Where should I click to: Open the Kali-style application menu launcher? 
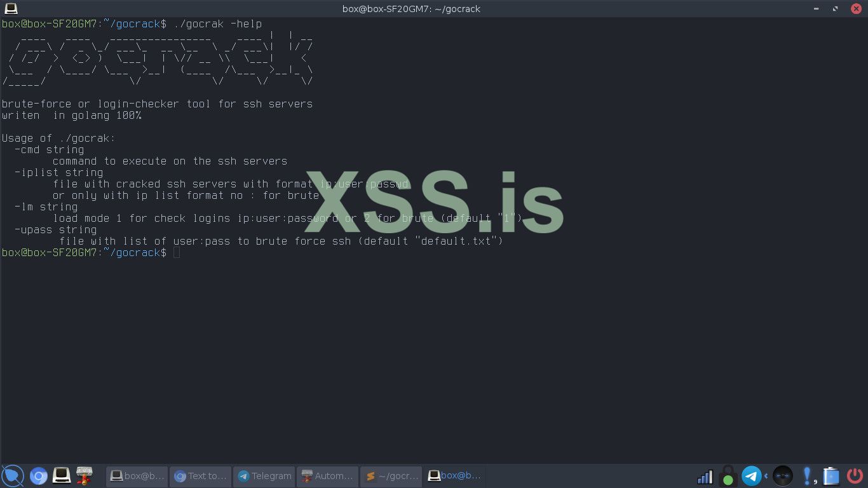pos(12,476)
